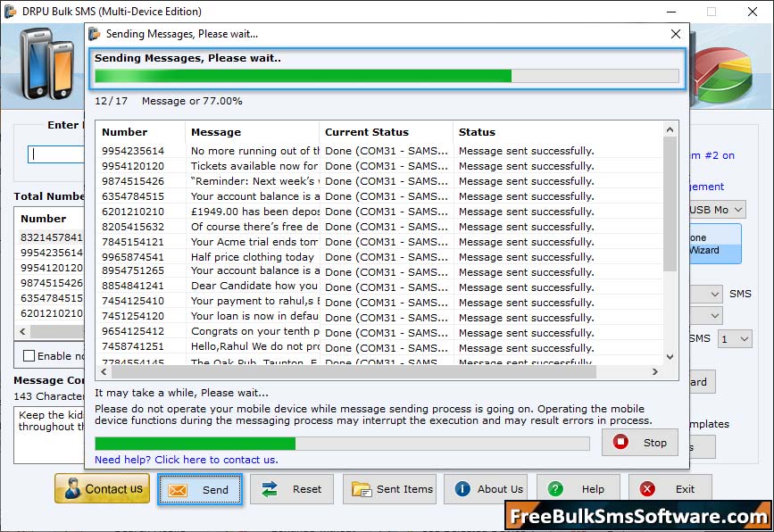Click Need help contact us link
This screenshot has height=532, width=774.
186,460
